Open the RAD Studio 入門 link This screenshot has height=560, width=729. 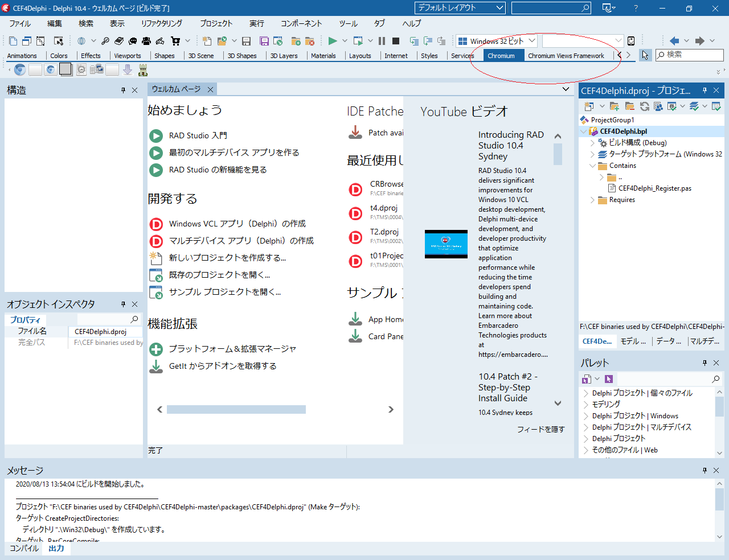tap(198, 135)
